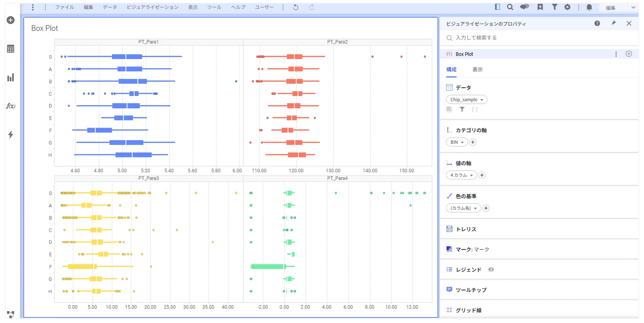
Task: Toggle the legend visibility eye icon
Action: pyautogui.click(x=491, y=269)
